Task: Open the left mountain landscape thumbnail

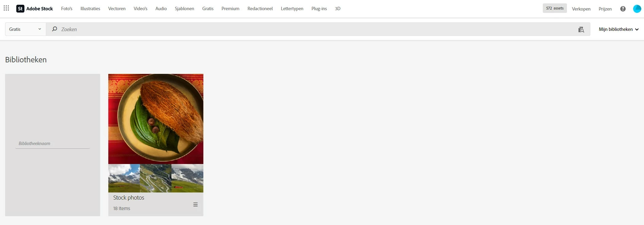Action: coord(124,178)
